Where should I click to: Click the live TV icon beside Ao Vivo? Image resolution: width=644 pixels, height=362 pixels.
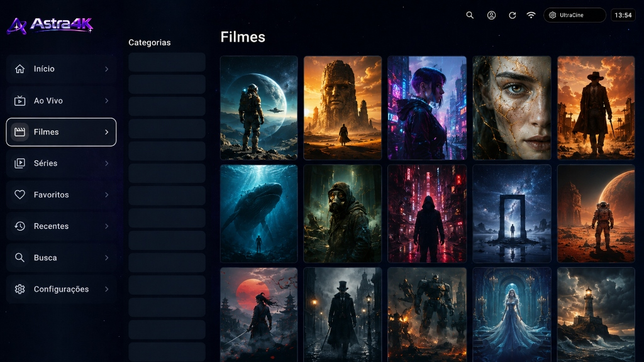(x=19, y=101)
